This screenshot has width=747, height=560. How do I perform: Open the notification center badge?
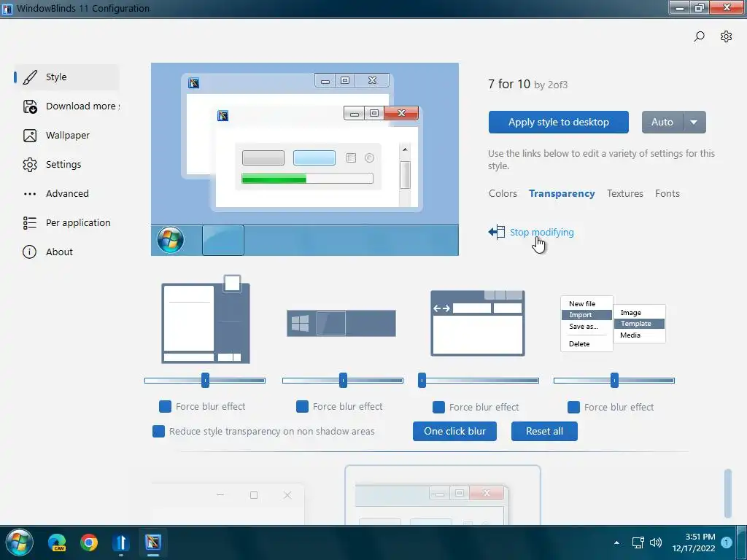point(727,542)
